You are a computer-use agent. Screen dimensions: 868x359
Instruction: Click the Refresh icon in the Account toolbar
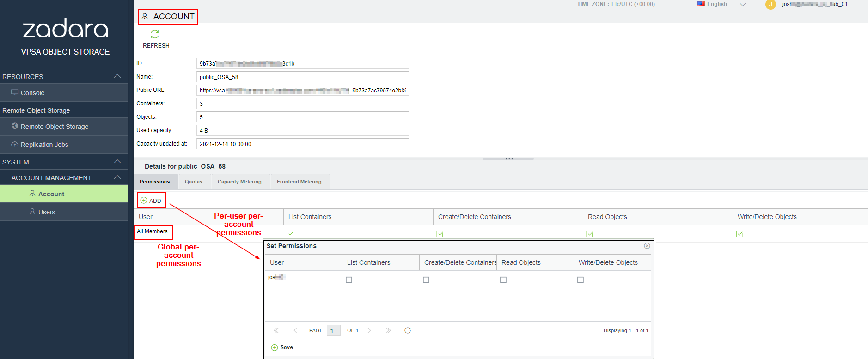click(x=155, y=34)
